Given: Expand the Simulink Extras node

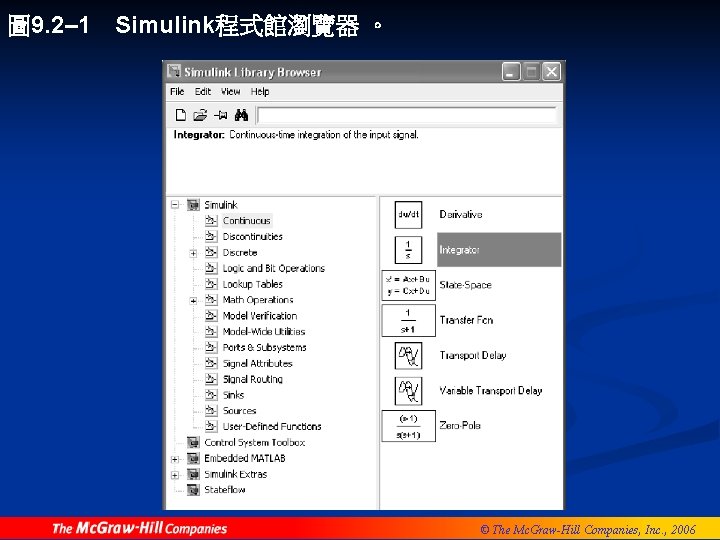Looking at the screenshot, I should point(175,475).
